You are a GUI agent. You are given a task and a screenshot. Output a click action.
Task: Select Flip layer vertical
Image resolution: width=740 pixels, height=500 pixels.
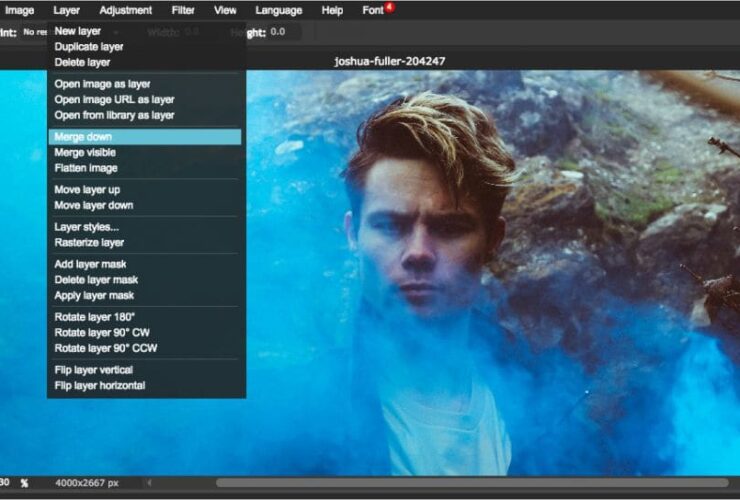pos(144,370)
